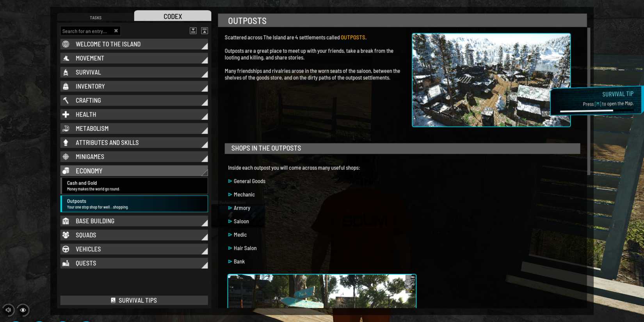Collapse the Economy category
This screenshot has height=322, width=644.
coord(204,171)
